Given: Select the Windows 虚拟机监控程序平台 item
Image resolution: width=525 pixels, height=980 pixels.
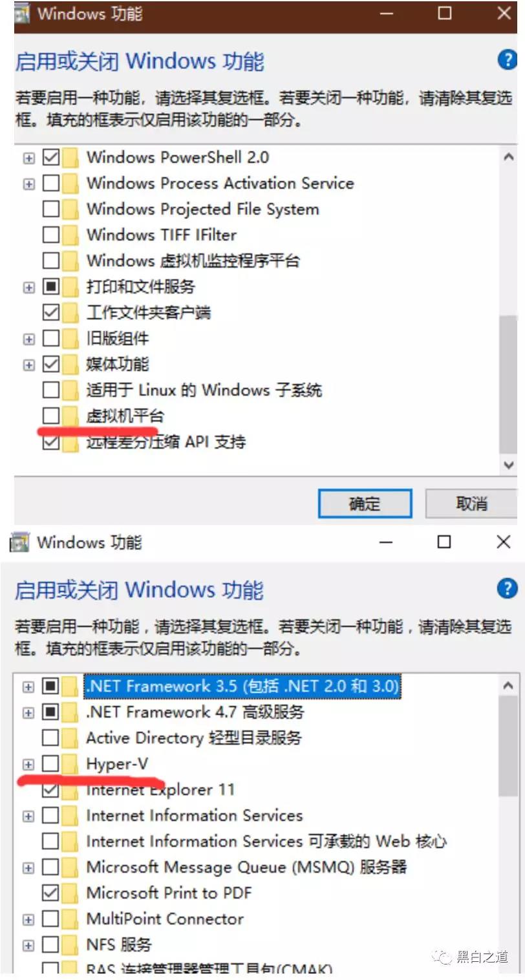Looking at the screenshot, I should click(193, 261).
